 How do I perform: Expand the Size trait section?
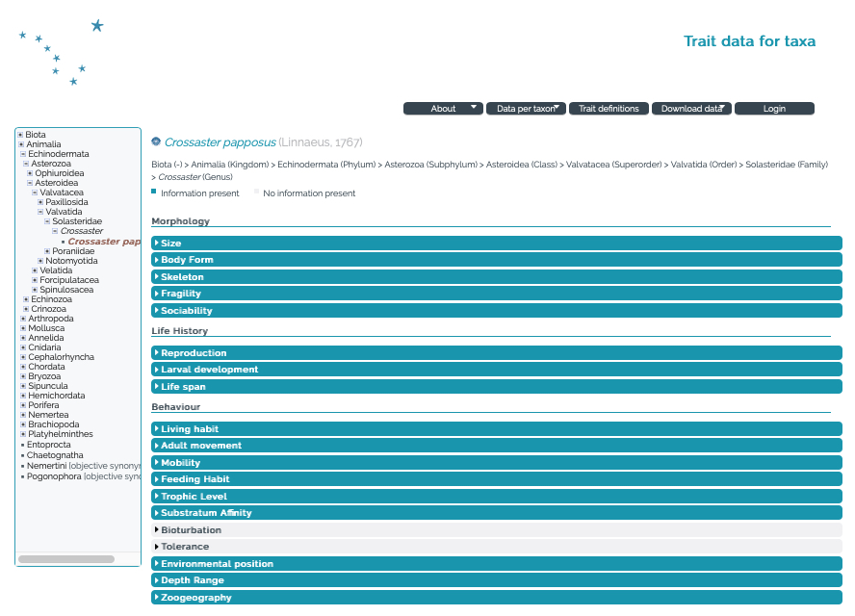pos(496,244)
